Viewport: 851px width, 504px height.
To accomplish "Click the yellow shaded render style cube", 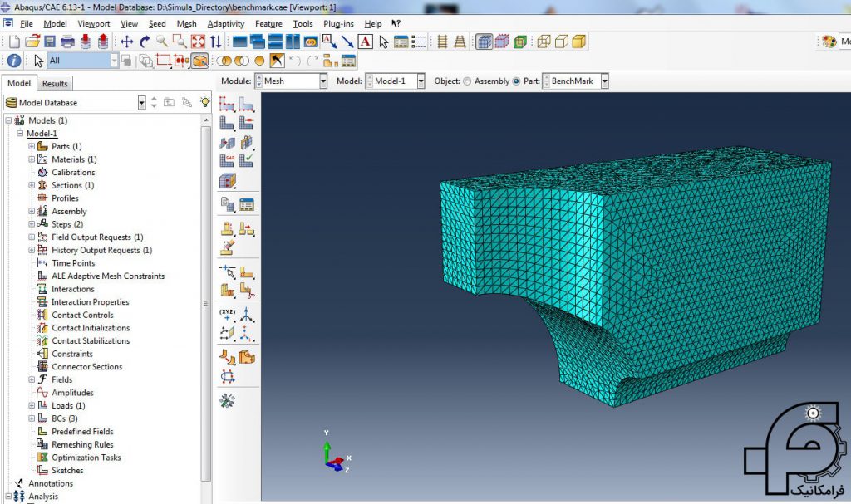I will click(579, 42).
